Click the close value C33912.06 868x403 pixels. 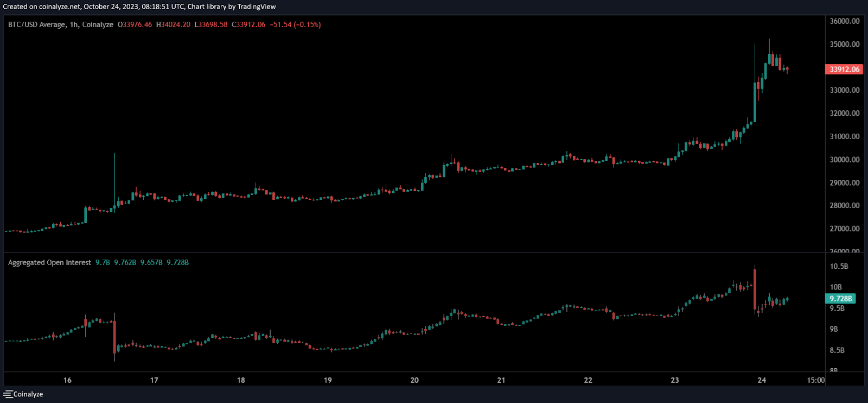(x=248, y=24)
